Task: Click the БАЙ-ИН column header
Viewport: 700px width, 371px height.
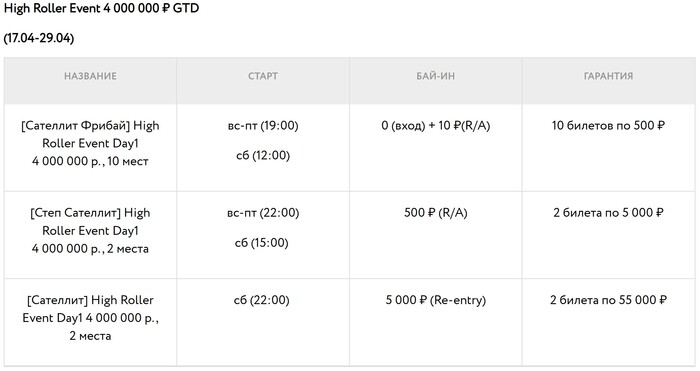Action: (x=436, y=76)
